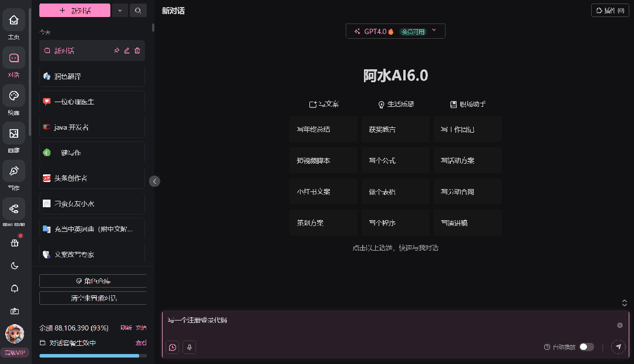Click the home icon in left sidebar
The image size is (634, 364).
pyautogui.click(x=14, y=21)
